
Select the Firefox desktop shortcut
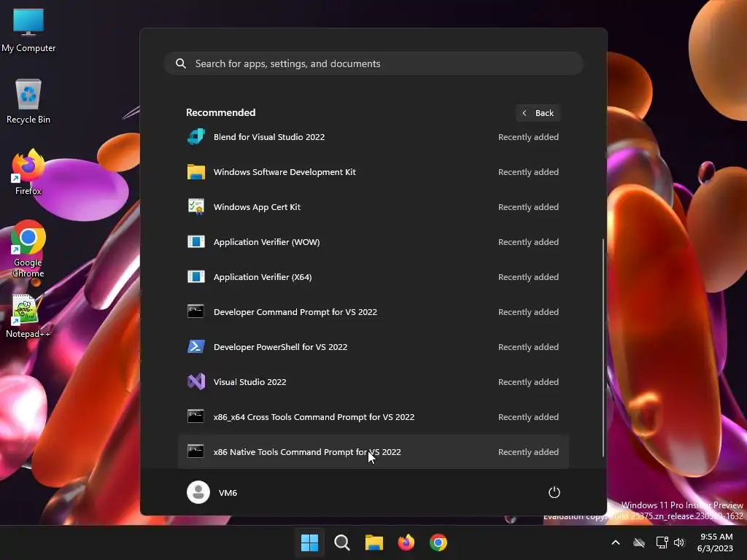28,172
